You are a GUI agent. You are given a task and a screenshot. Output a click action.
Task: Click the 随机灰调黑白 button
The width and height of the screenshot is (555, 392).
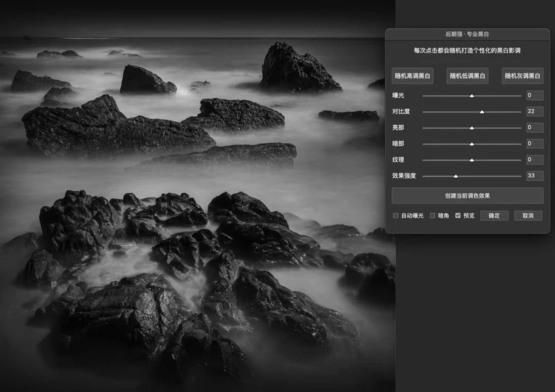click(x=522, y=76)
